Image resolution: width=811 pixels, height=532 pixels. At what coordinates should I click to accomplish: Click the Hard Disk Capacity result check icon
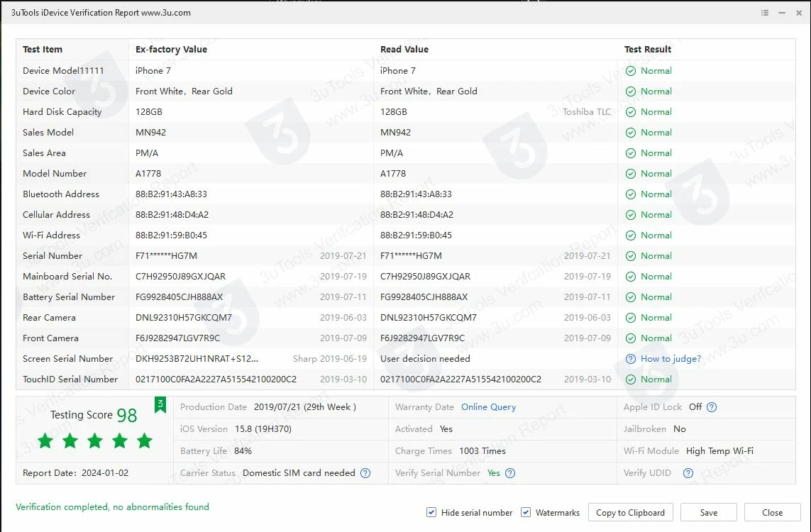(631, 112)
